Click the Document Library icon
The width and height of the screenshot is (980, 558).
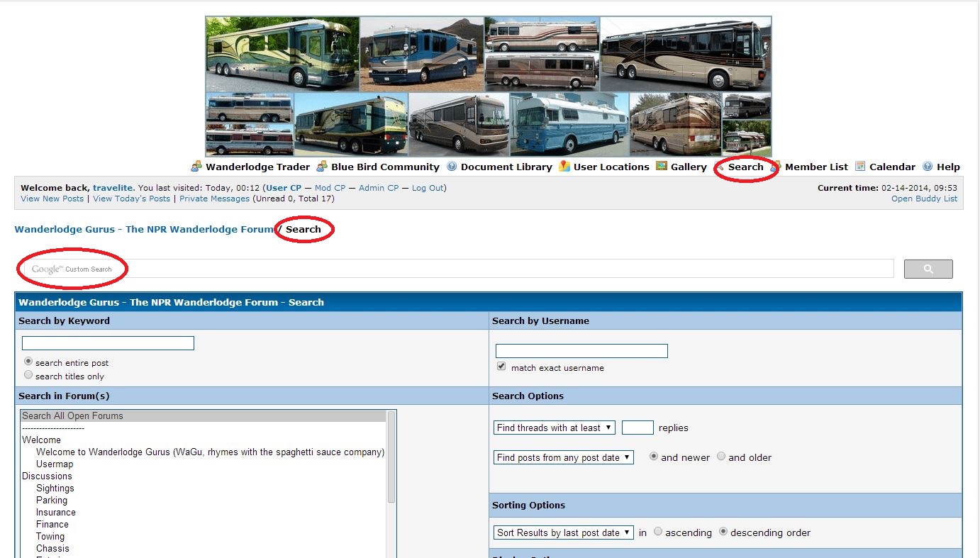tap(452, 167)
